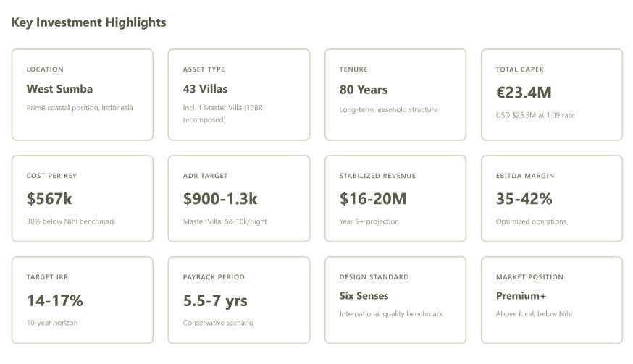Click the 14-17% Target IRR card
Screen dimensions: 633x364
[x=82, y=300]
